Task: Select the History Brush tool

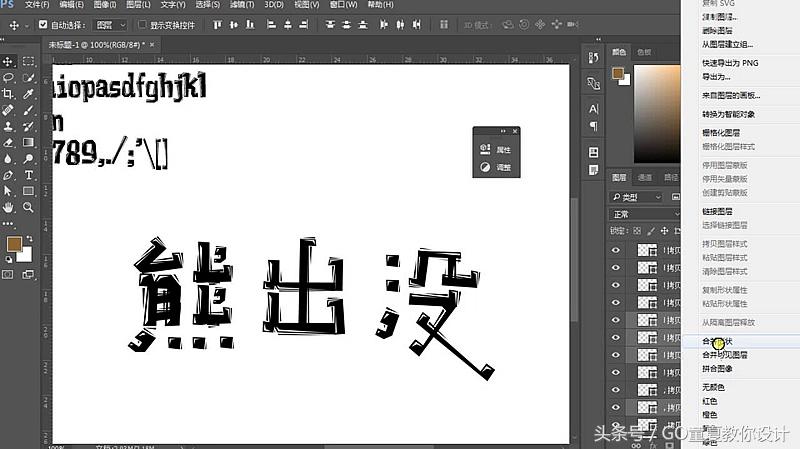Action: (x=28, y=126)
